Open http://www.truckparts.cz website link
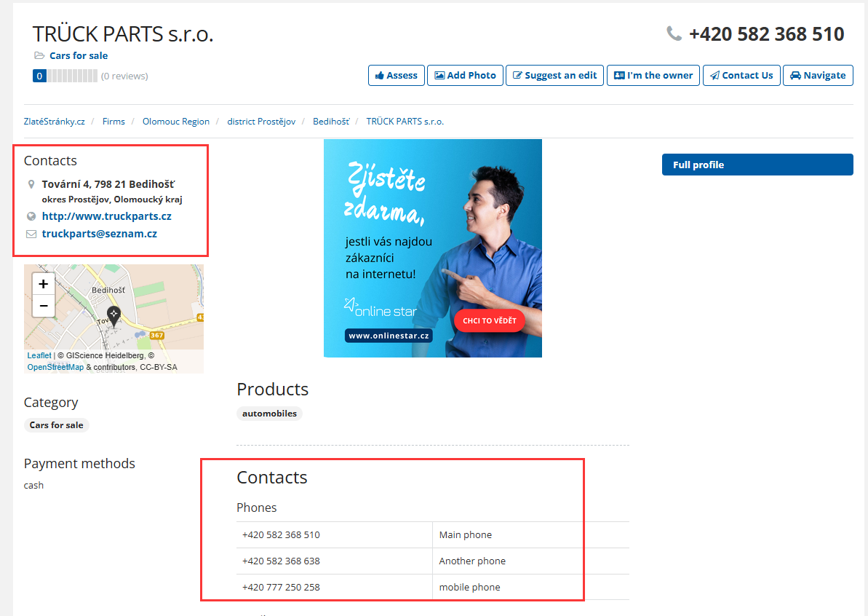The width and height of the screenshot is (868, 616). tap(107, 216)
